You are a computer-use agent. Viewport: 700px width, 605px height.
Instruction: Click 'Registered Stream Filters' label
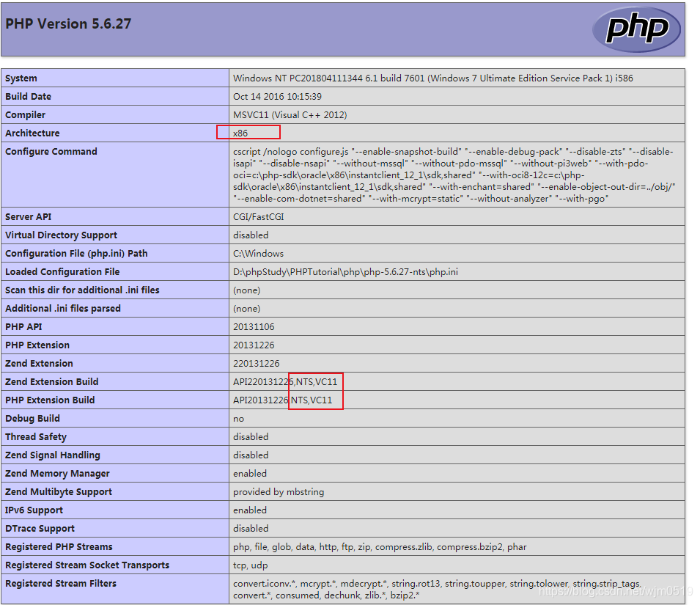pyautogui.click(x=61, y=583)
